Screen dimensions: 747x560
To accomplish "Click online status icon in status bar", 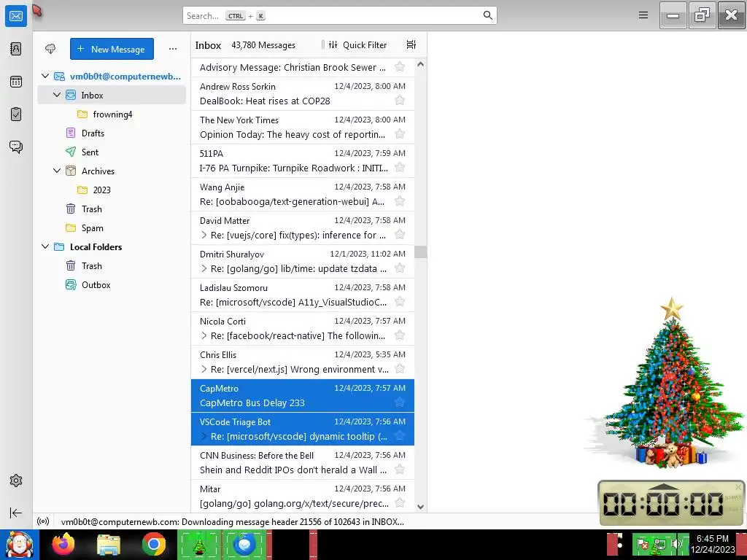I will point(43,521).
